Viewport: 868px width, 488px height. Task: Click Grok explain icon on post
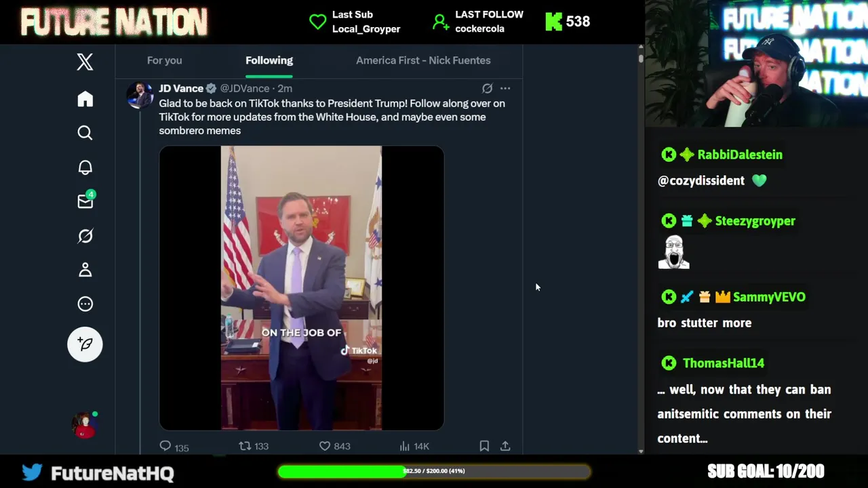[487, 88]
